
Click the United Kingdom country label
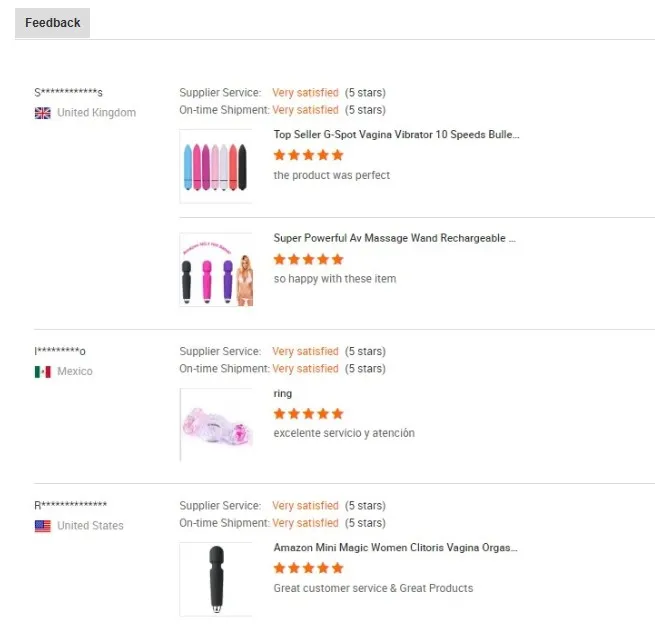96,113
